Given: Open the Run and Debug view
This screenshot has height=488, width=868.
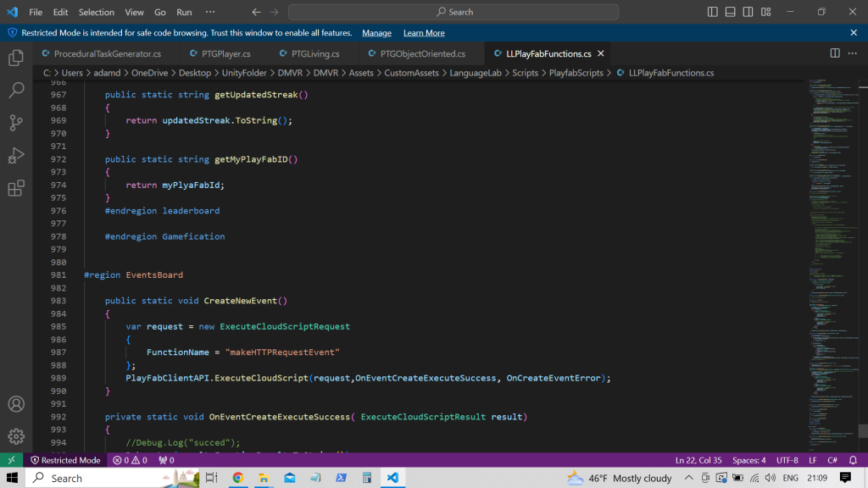Looking at the screenshot, I should click(16, 156).
